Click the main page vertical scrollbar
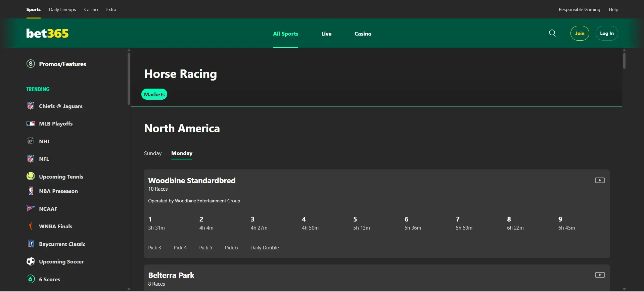 (624, 61)
